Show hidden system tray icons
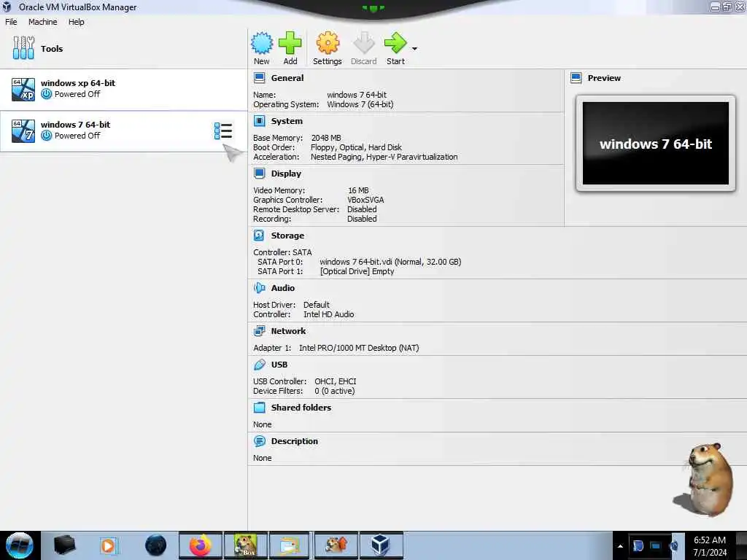 (x=620, y=546)
